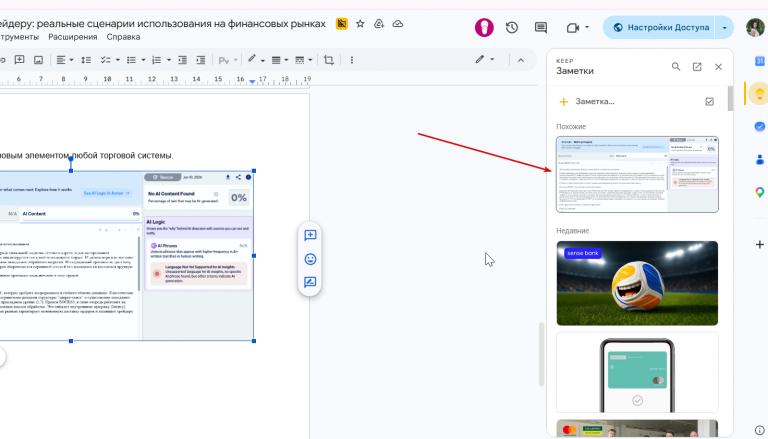Open the Mastercard logo note at bottom
Viewport: 768px width, 439px height.
637,428
